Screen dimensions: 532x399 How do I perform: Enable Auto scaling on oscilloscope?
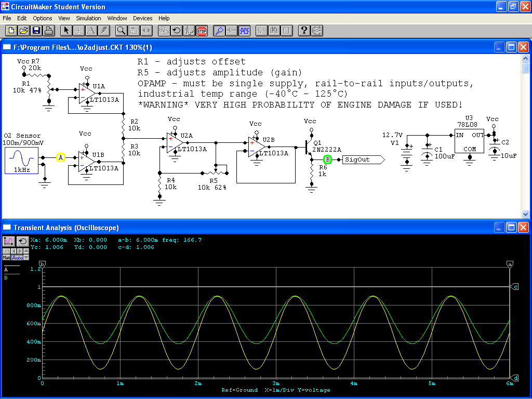(x=17, y=258)
